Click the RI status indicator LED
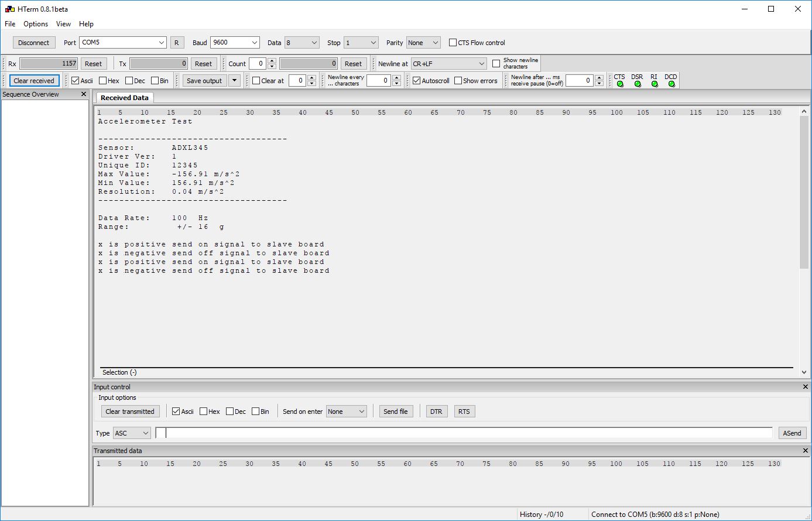The image size is (812, 521). pyautogui.click(x=655, y=84)
